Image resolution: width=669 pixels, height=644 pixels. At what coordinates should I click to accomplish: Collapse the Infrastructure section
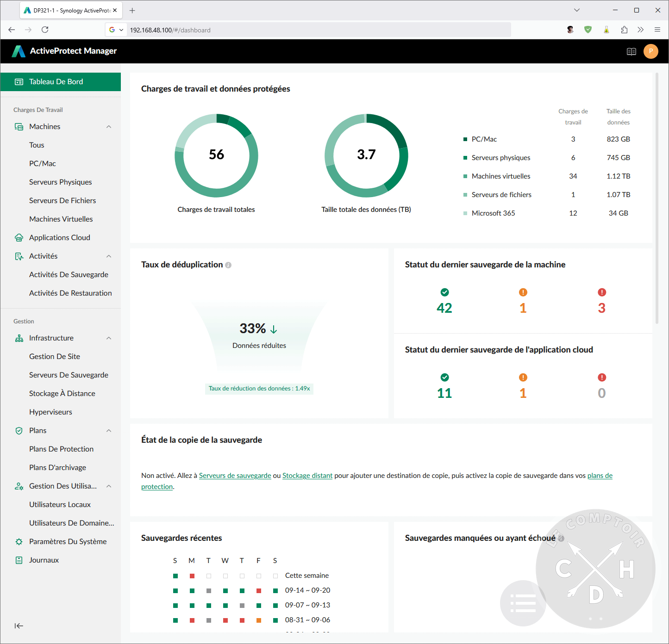click(x=109, y=338)
